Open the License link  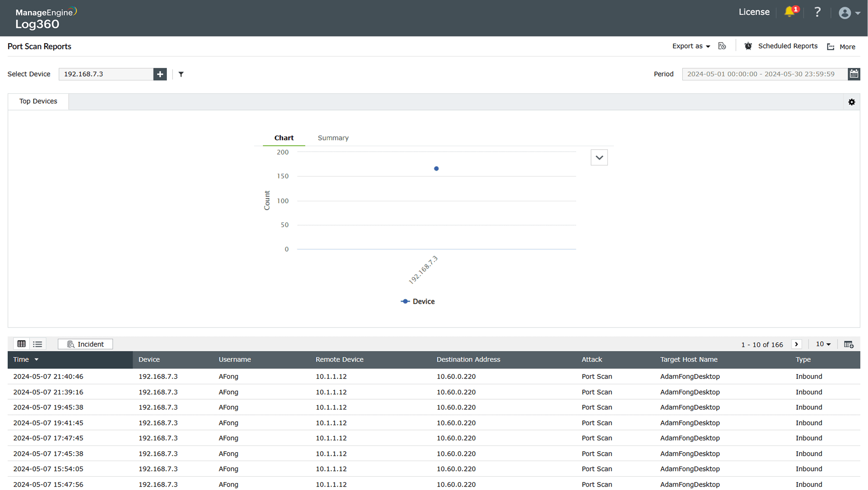[x=754, y=12]
